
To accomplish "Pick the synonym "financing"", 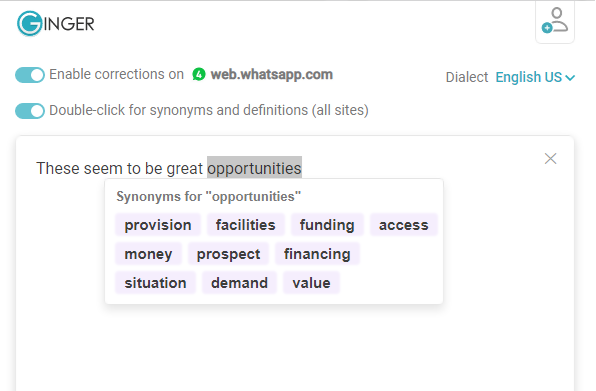I will click(317, 254).
